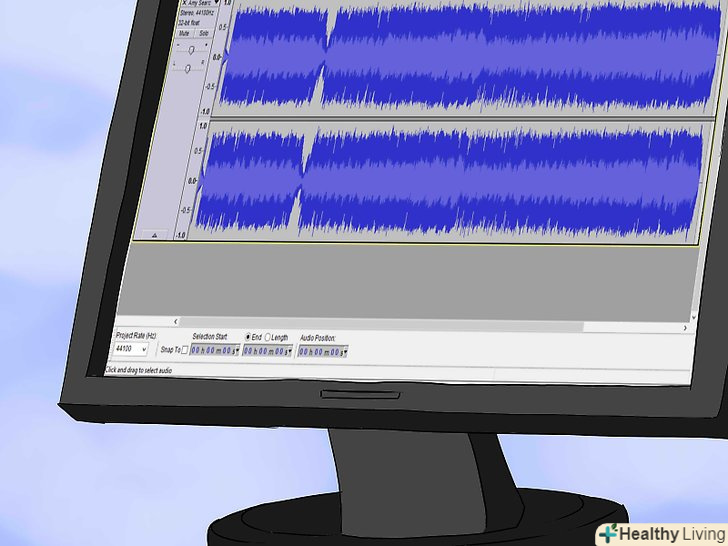The width and height of the screenshot is (728, 546).
Task: Click the horizontal scrollbar right arrow
Action: (685, 328)
